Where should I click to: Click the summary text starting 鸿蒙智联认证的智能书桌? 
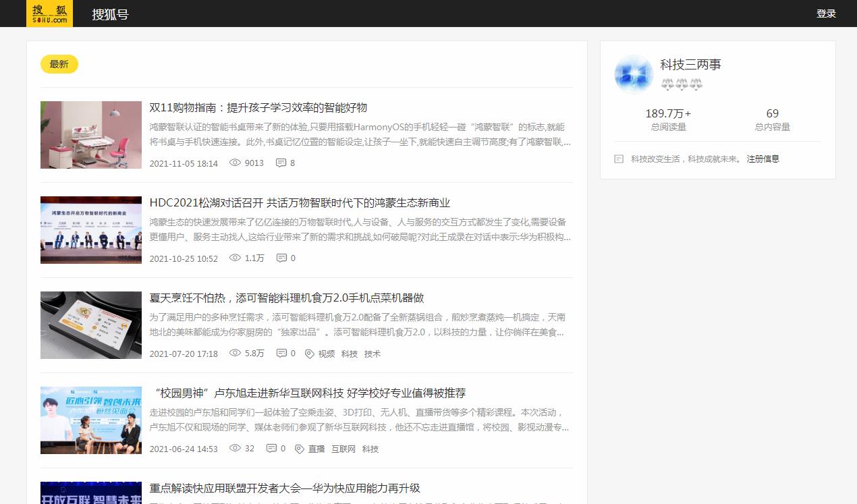[360, 135]
